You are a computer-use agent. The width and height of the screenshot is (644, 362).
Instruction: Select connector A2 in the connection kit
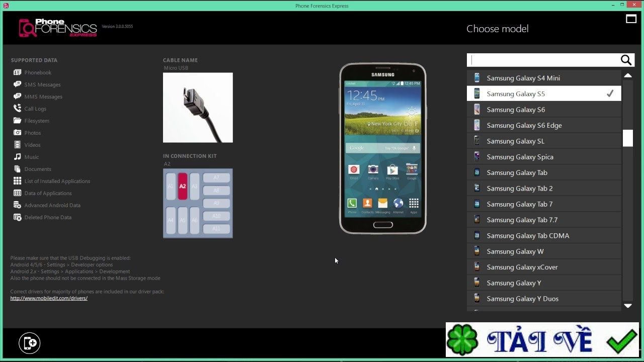(x=182, y=186)
